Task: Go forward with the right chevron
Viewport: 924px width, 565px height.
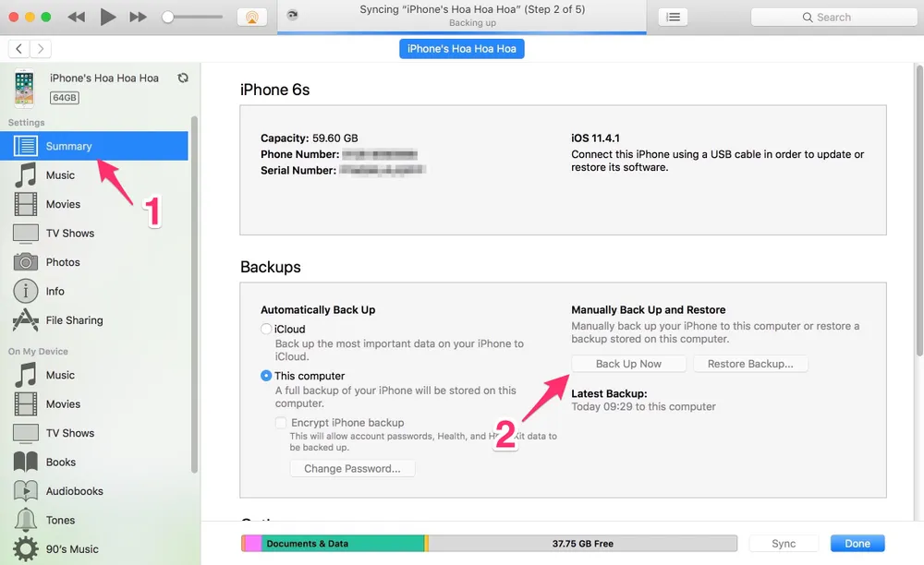Action: [x=41, y=49]
